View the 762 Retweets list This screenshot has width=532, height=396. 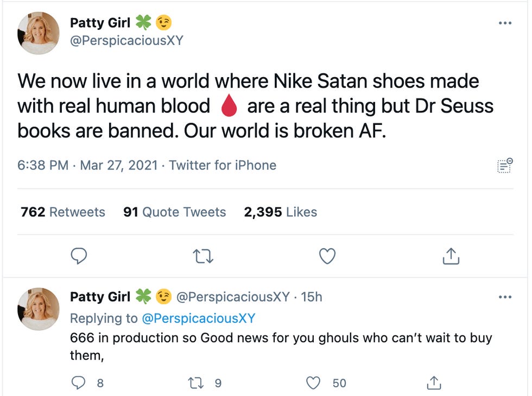point(63,212)
